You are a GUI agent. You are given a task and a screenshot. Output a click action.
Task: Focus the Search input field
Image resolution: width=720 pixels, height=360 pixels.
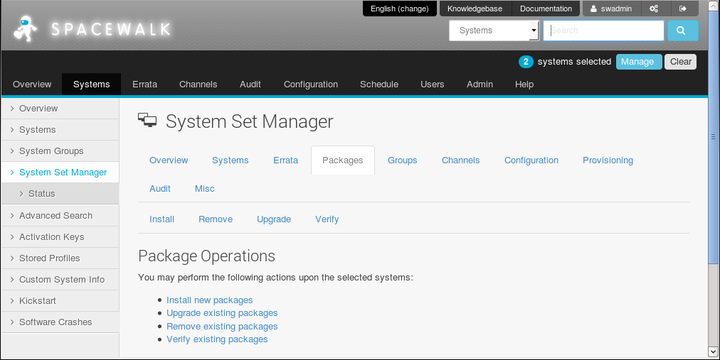(603, 31)
